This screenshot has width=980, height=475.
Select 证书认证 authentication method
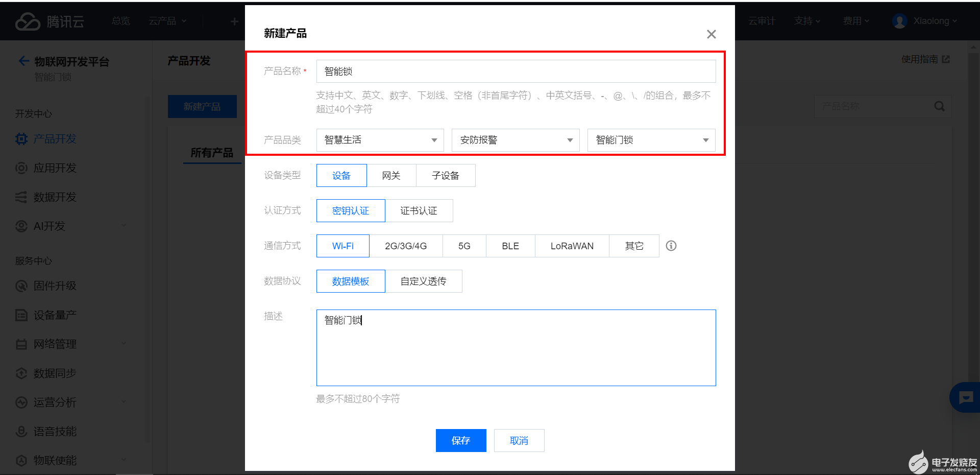419,210
